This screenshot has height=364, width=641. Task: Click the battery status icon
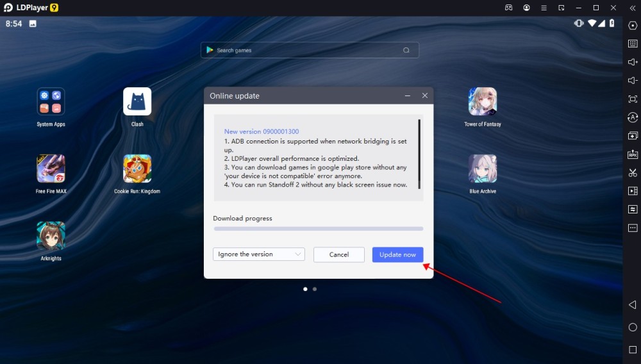click(x=612, y=23)
